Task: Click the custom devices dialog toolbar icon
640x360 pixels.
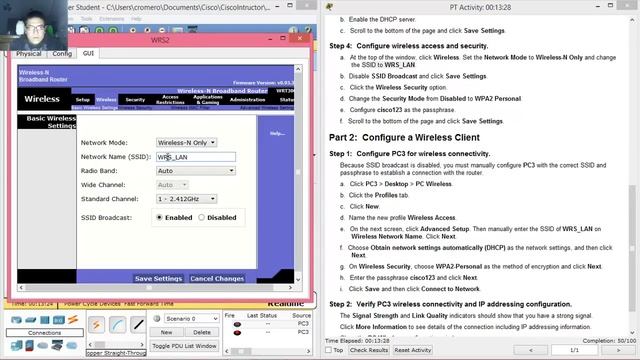Action: pyautogui.click(x=192, y=30)
